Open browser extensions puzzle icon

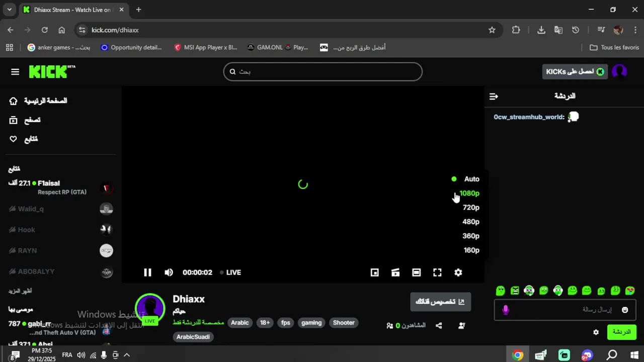tap(516, 30)
